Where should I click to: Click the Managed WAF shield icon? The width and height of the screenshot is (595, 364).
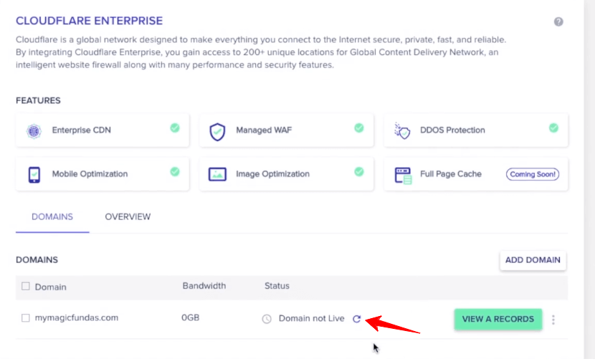217,132
